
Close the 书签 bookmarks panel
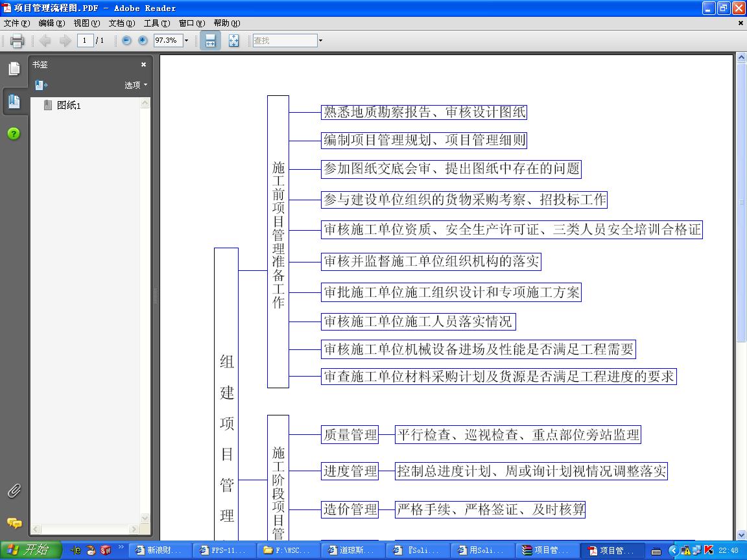[143, 64]
